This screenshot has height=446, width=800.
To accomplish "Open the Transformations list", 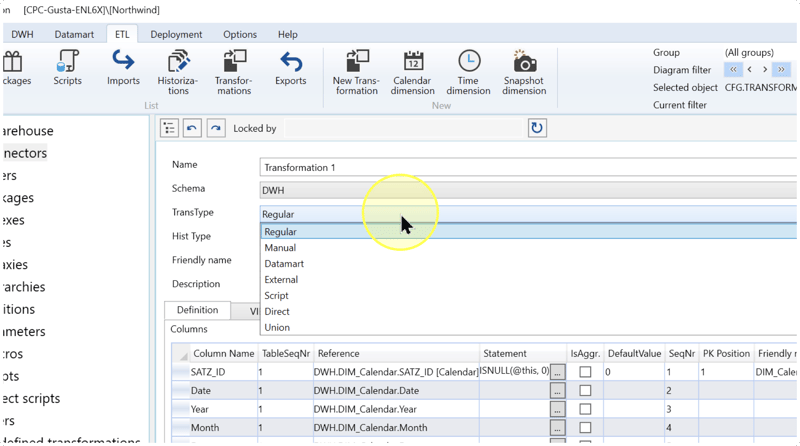I will coord(234,72).
